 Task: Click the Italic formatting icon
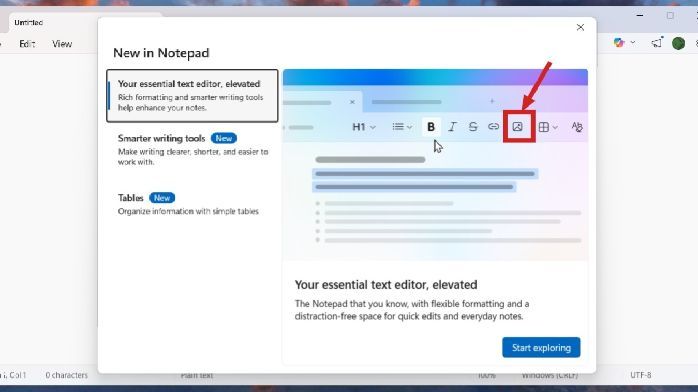452,127
